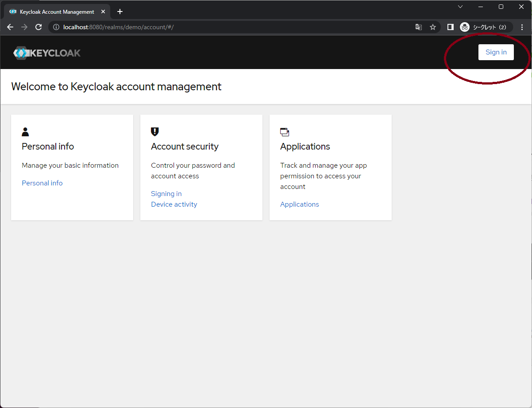Screen dimensions: 532x408
Task: Click the incognito profile icon
Action: [464, 27]
